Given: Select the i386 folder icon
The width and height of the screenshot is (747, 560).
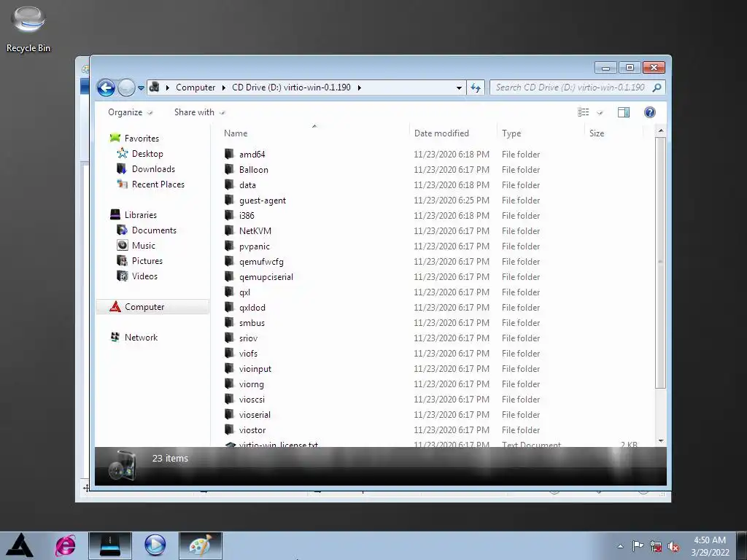Looking at the screenshot, I should (230, 215).
